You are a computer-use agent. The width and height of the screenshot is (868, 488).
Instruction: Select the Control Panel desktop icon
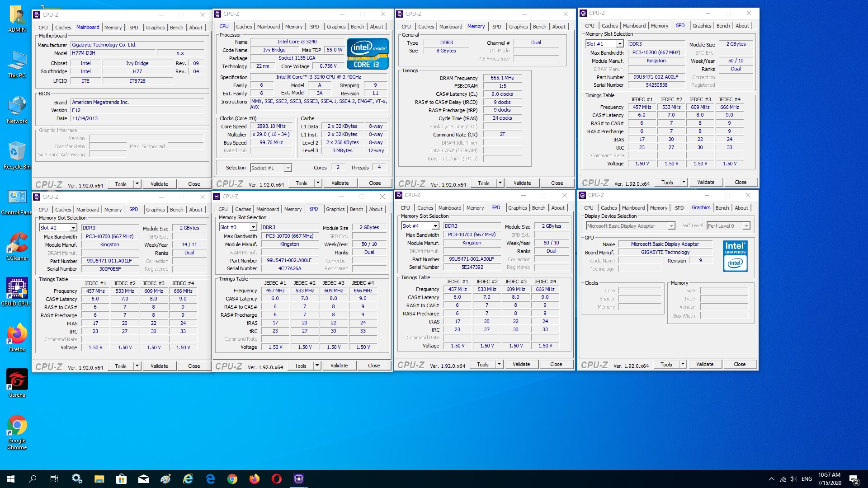(x=16, y=202)
